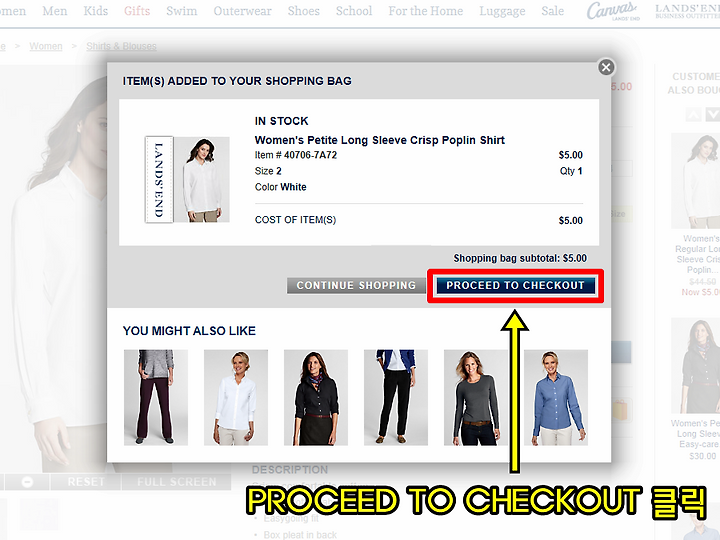Screen dimensions: 720x540
Task: Close the shopping bag popup with X
Action: (606, 68)
